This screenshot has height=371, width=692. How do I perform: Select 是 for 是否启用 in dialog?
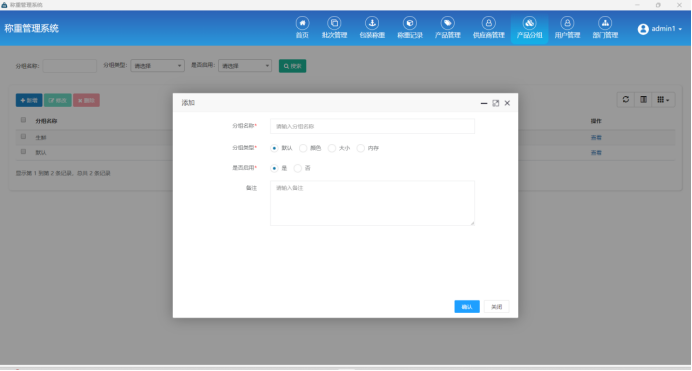pyautogui.click(x=274, y=168)
